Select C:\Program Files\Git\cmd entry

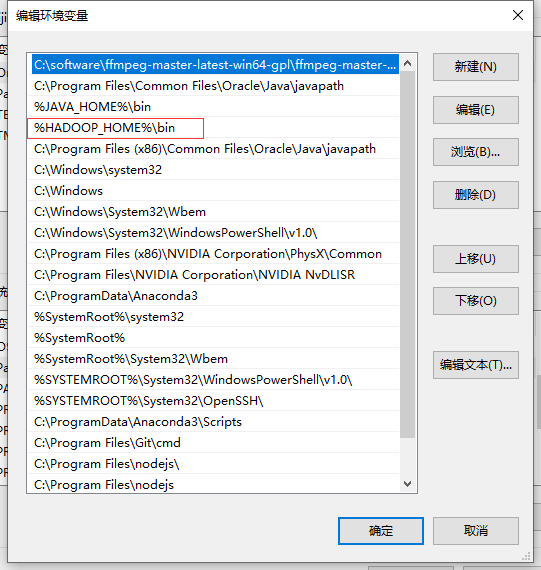click(x=214, y=443)
